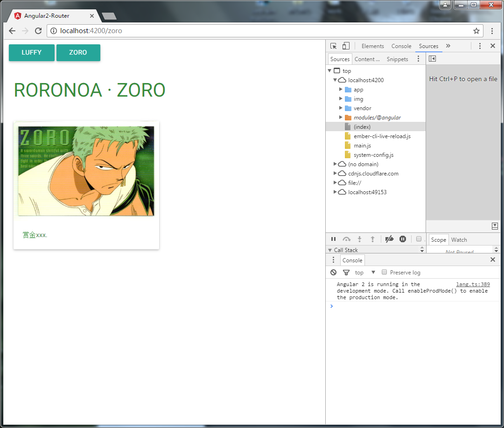Select the Scope pane tab
The image size is (504, 428).
point(438,239)
